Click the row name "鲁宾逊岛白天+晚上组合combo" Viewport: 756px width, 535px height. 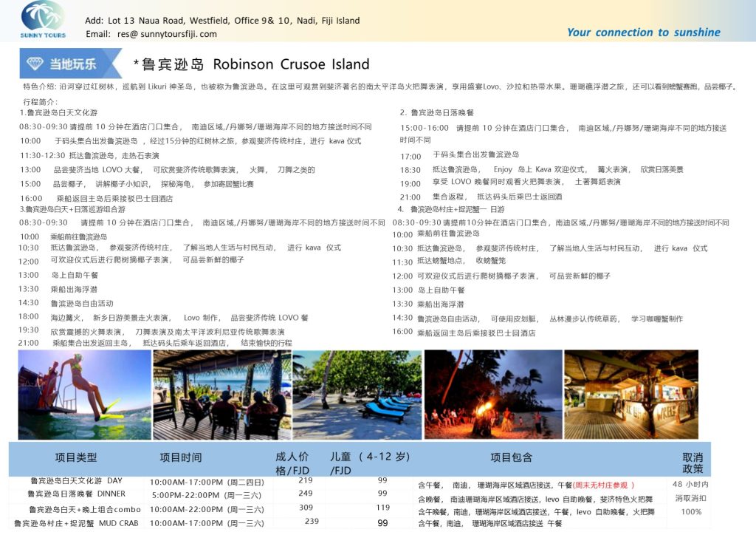85,509
